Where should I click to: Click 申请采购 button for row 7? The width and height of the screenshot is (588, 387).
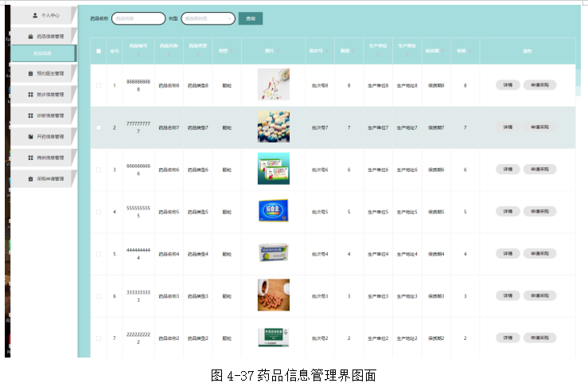pyautogui.click(x=539, y=338)
